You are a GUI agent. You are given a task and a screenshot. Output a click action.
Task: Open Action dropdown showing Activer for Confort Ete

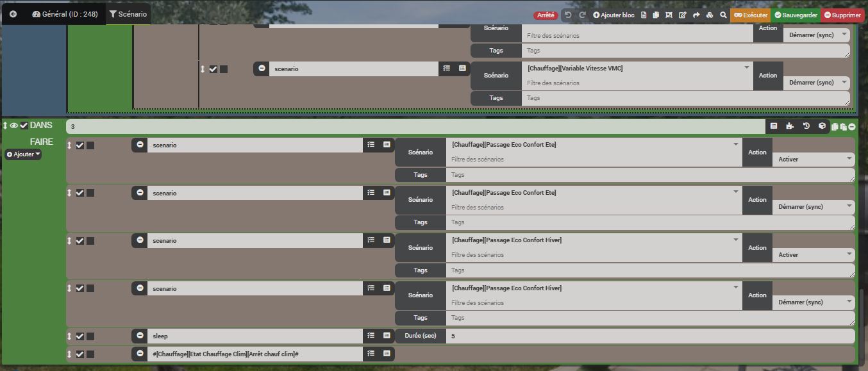pos(814,159)
